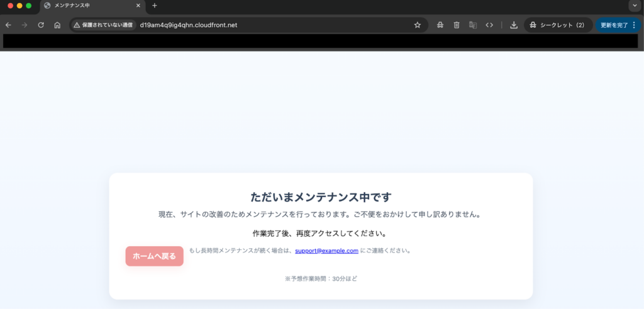Open a new tab with plus button
Screen dimensions: 644x309
click(x=155, y=6)
